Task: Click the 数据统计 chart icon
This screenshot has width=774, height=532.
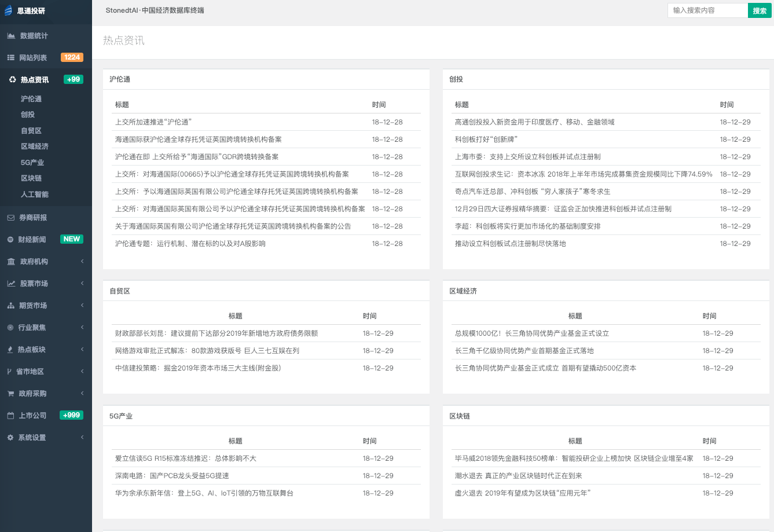Action: 11,36
